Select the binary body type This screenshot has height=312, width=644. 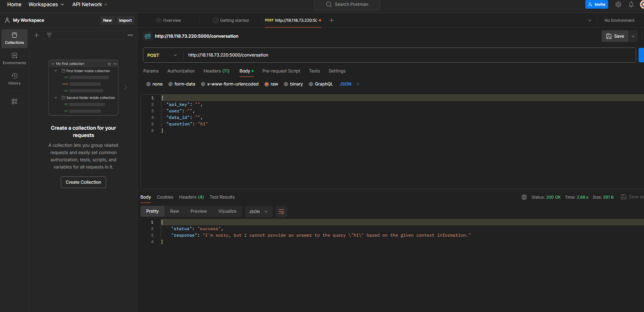point(294,84)
